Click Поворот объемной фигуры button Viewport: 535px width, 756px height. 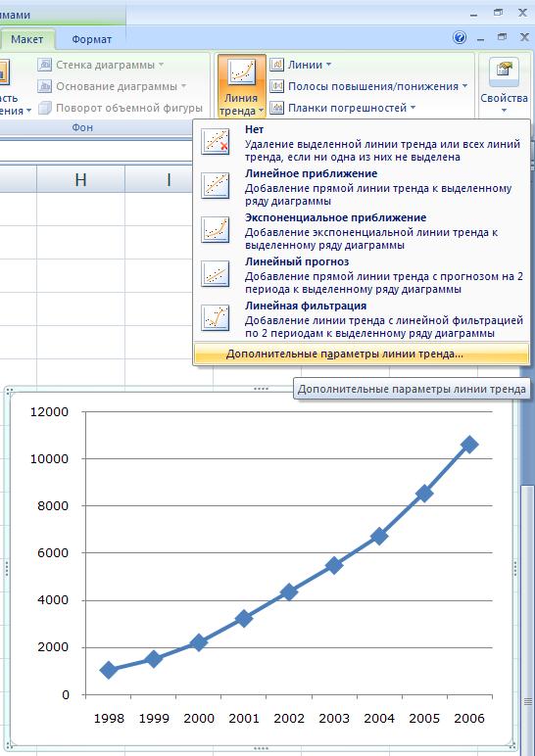(121, 108)
